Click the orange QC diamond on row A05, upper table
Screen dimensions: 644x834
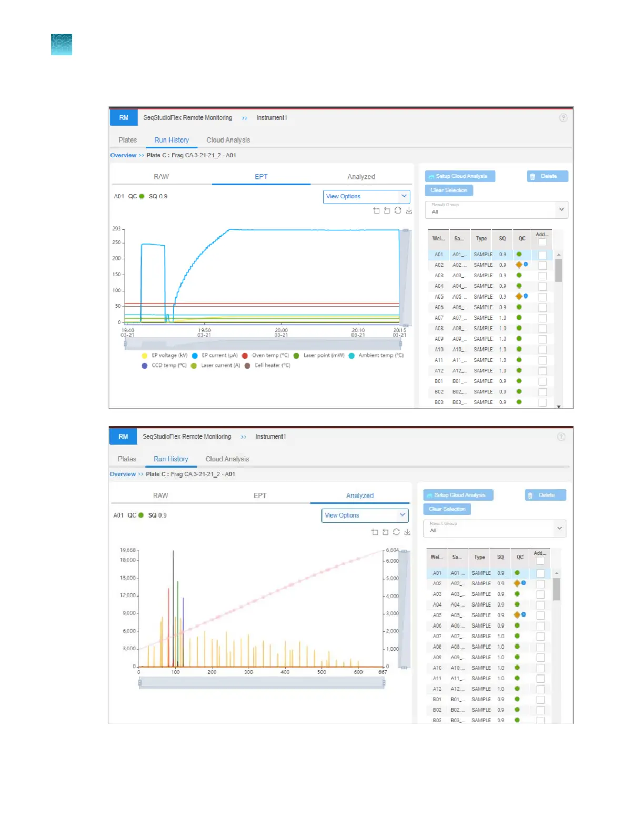(x=519, y=296)
